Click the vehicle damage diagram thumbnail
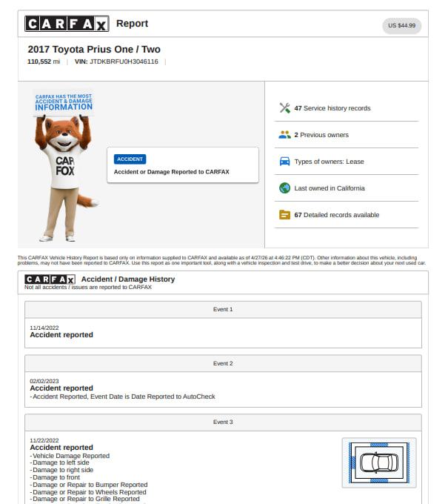Screen dimensions: 448x504 click(x=378, y=462)
